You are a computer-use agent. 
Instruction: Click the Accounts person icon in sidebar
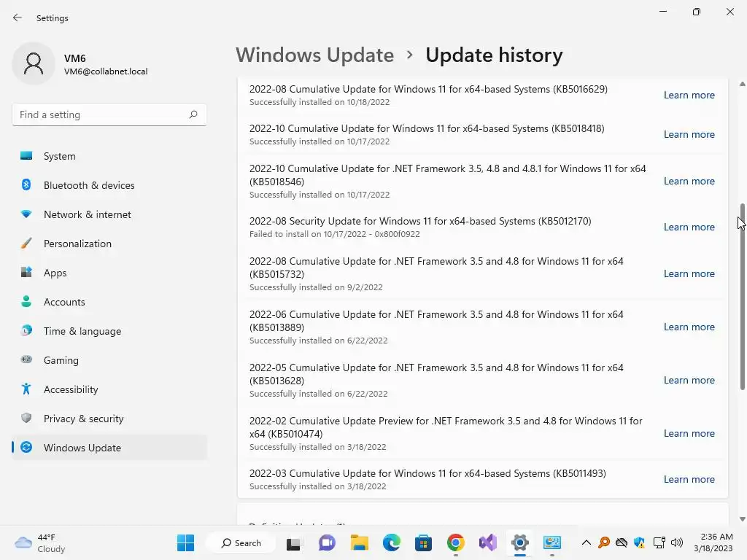pyautogui.click(x=26, y=301)
